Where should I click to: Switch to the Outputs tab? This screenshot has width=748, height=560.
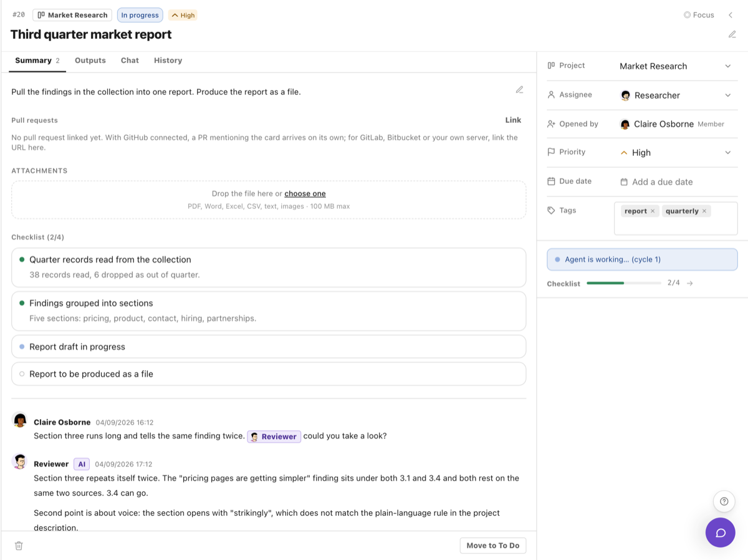click(x=90, y=60)
